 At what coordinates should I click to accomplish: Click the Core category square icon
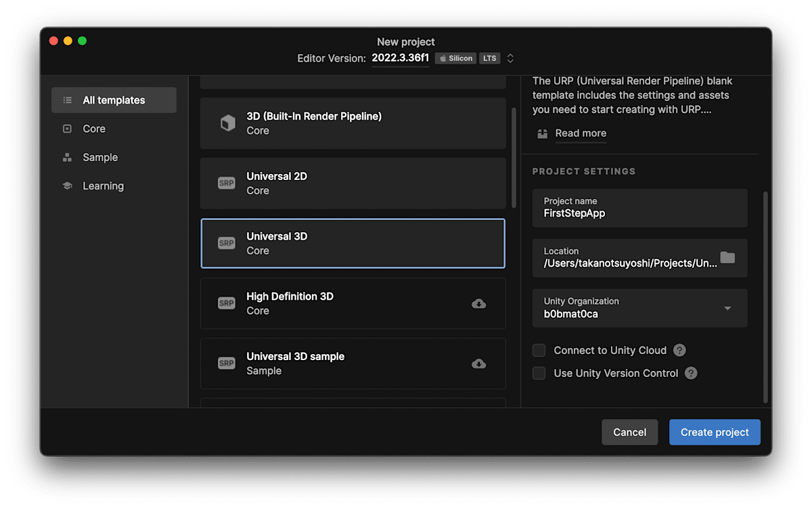point(67,129)
